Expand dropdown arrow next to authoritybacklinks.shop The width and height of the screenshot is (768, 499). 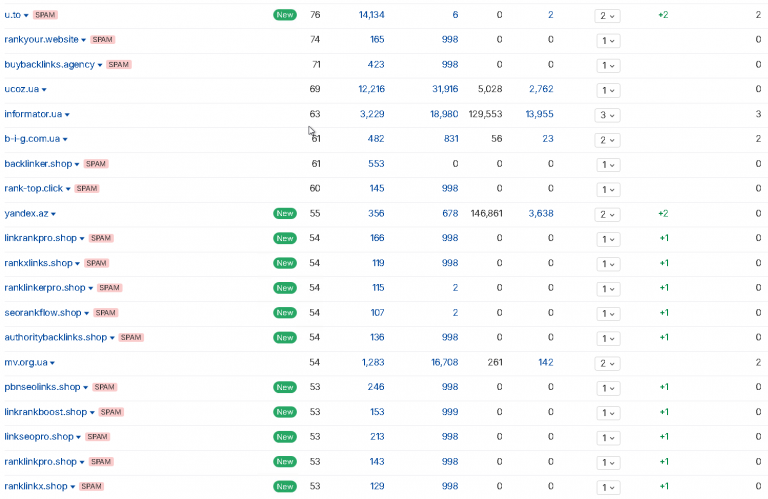pyautogui.click(x=112, y=338)
